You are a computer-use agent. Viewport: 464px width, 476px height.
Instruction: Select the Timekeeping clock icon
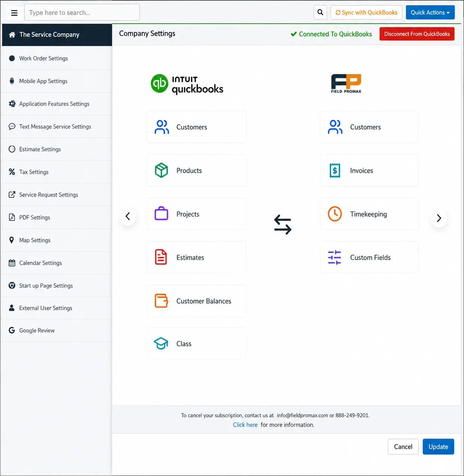(335, 214)
